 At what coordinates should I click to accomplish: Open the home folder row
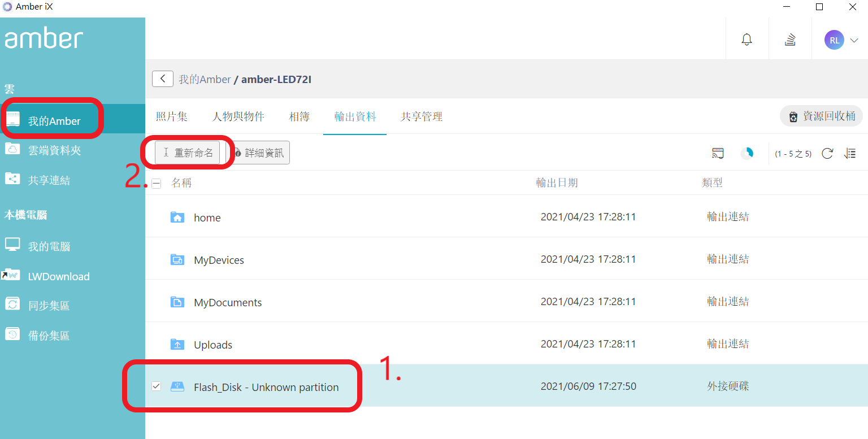point(506,216)
